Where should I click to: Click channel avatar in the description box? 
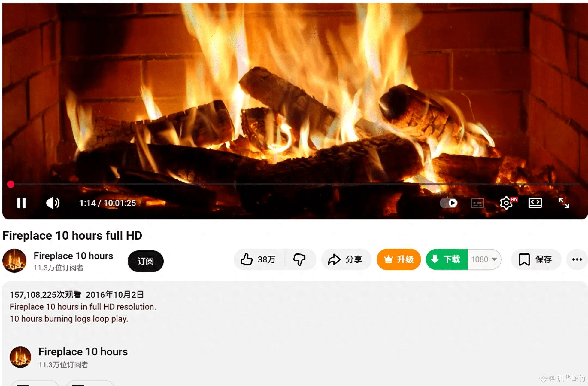tap(20, 357)
